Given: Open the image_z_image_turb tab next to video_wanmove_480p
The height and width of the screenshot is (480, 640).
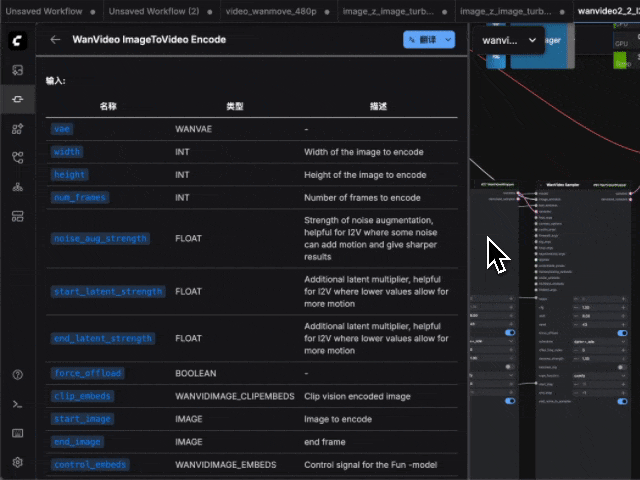Looking at the screenshot, I should click(x=394, y=11).
